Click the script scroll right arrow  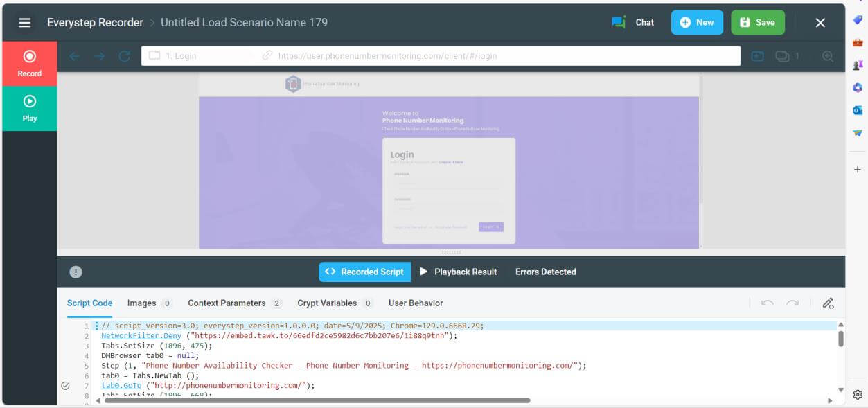[830, 400]
